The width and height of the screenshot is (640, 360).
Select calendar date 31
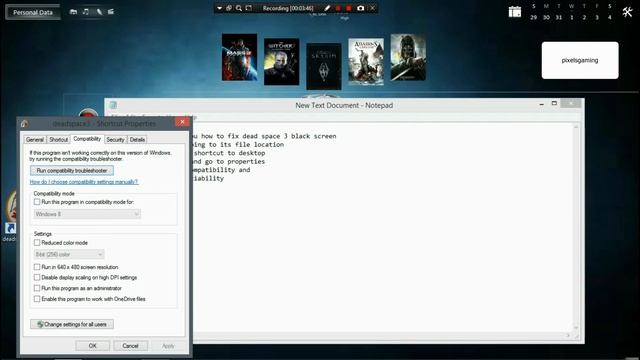click(559, 18)
